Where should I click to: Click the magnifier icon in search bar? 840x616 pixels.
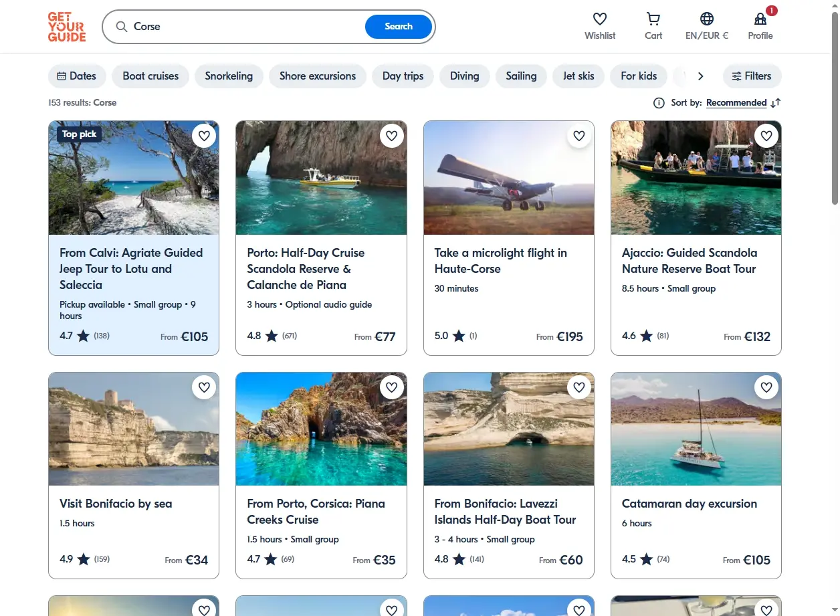coord(122,27)
